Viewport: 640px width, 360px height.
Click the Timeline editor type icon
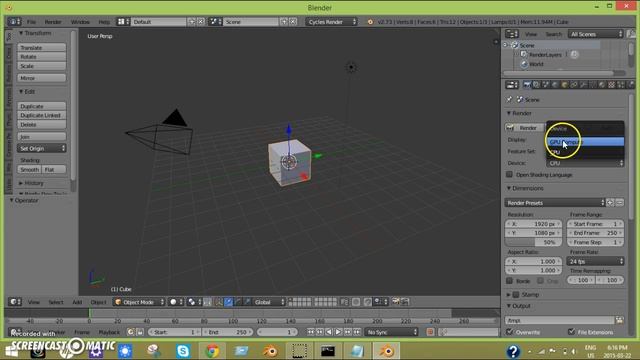point(15,332)
